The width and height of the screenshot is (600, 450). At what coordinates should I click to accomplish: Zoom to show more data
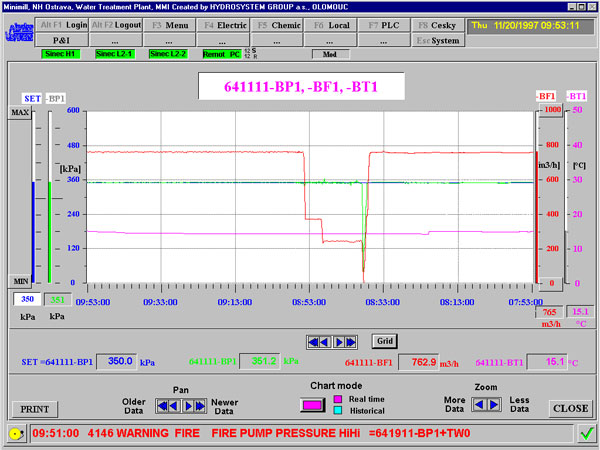[x=478, y=405]
